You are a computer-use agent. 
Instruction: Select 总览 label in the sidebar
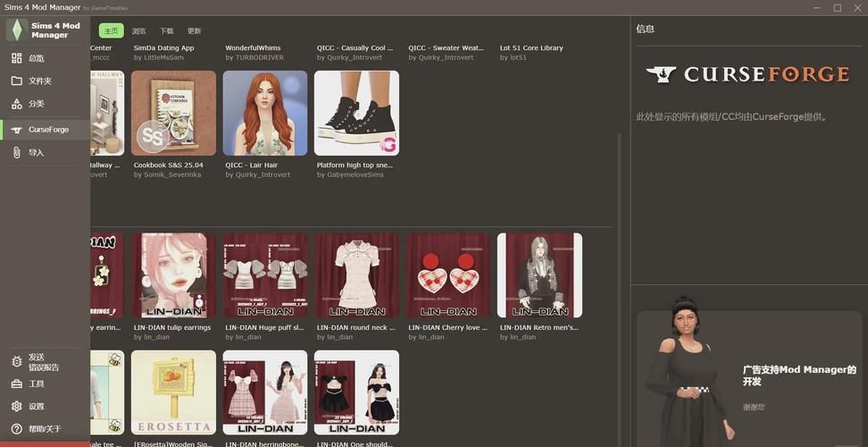tap(36, 58)
